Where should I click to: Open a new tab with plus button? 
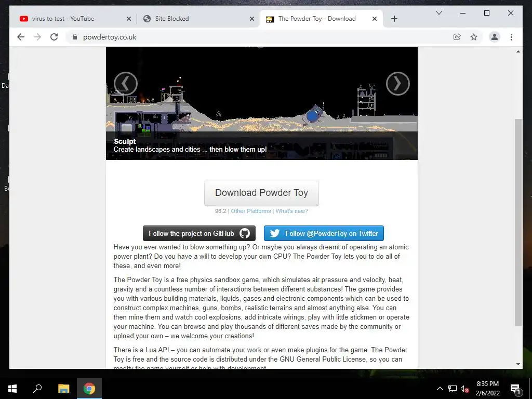point(394,19)
